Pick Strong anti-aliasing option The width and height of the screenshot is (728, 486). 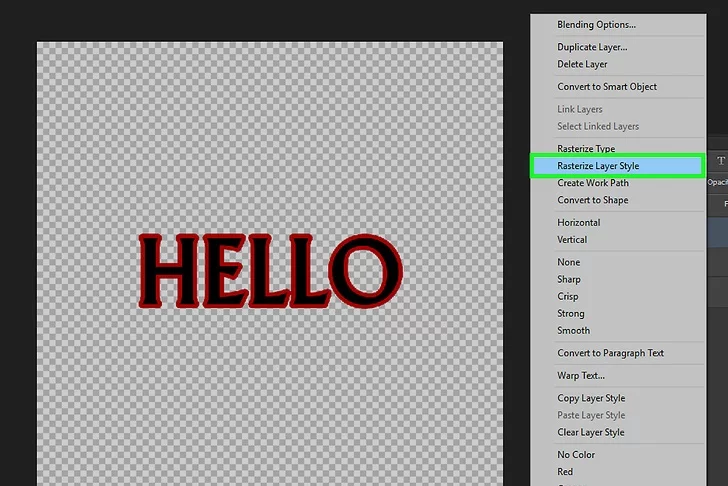pos(571,314)
